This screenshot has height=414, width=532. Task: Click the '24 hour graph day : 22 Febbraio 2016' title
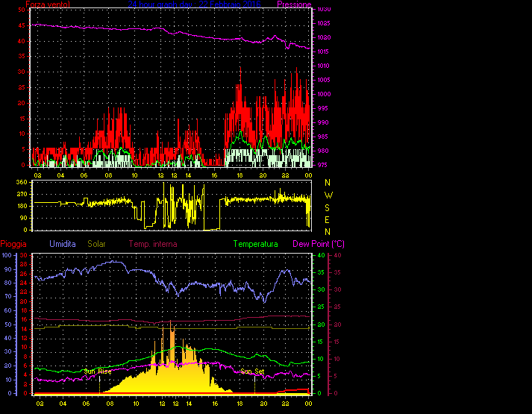click(x=194, y=4)
